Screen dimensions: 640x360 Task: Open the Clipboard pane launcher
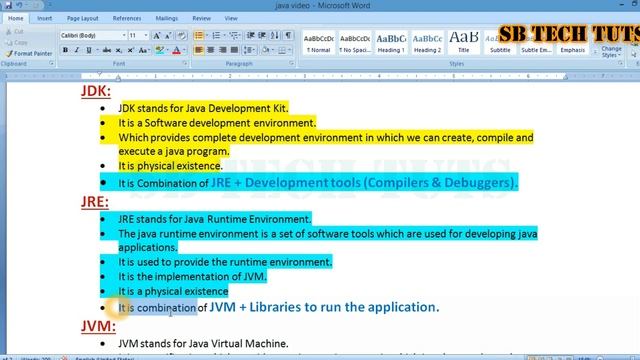(52, 64)
